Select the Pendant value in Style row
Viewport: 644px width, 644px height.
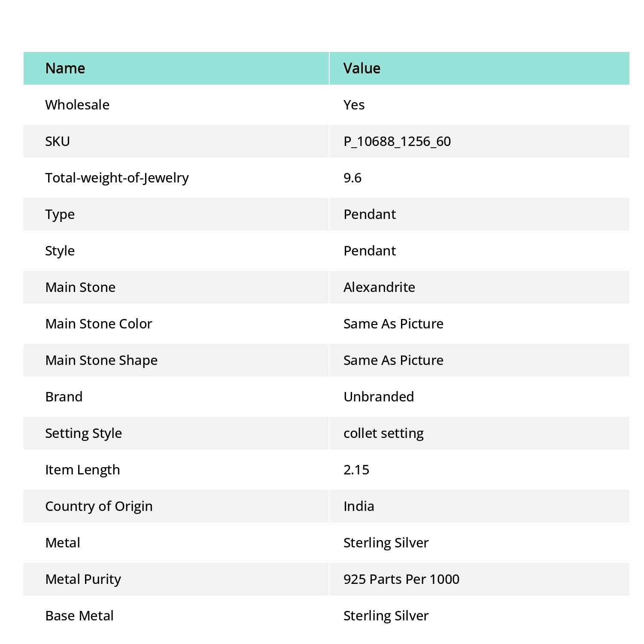370,251
